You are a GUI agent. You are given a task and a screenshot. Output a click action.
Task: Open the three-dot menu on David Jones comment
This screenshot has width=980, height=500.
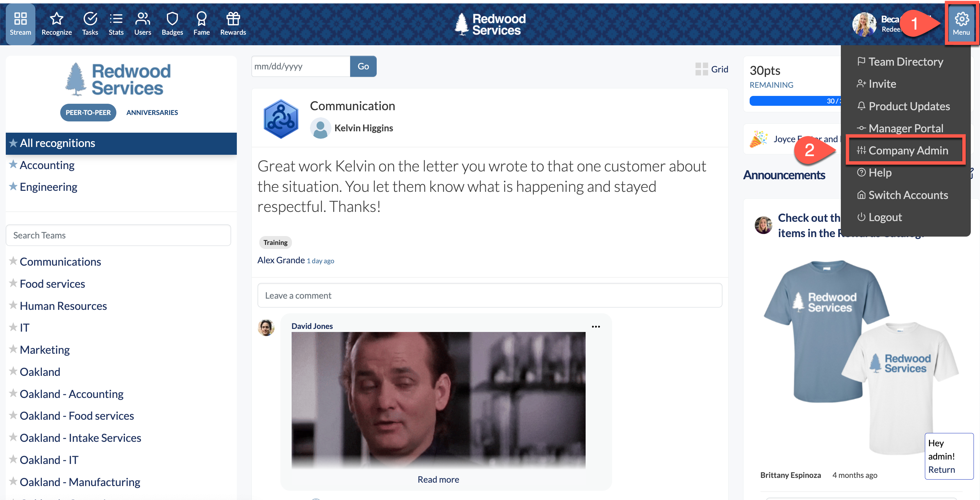click(596, 327)
